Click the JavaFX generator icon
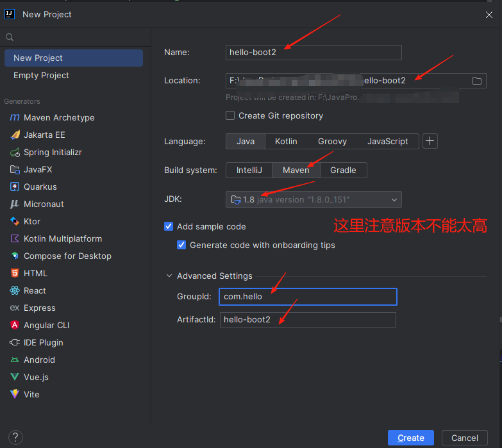The image size is (502, 448). (x=15, y=170)
